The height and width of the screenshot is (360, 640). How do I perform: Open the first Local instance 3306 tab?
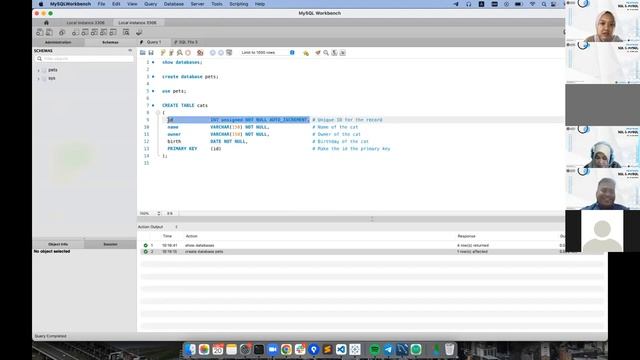point(85,22)
